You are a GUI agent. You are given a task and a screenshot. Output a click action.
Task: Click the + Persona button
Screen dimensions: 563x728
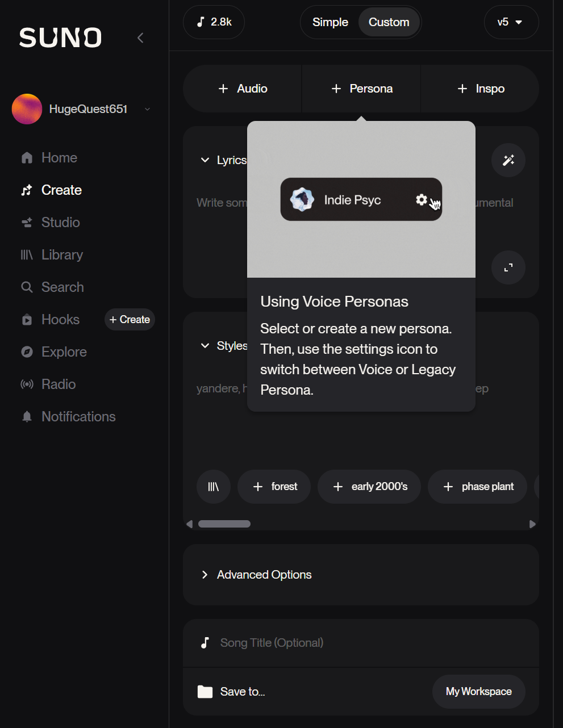362,89
